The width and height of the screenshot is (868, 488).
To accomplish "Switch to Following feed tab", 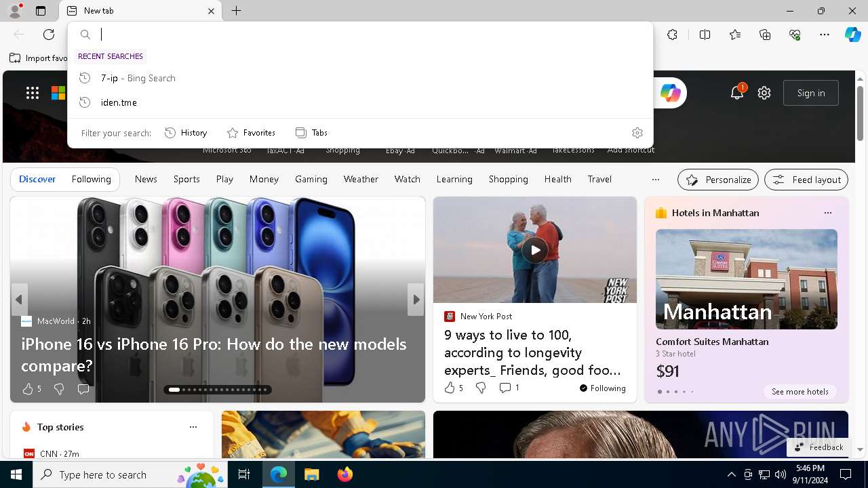I will 91,179.
